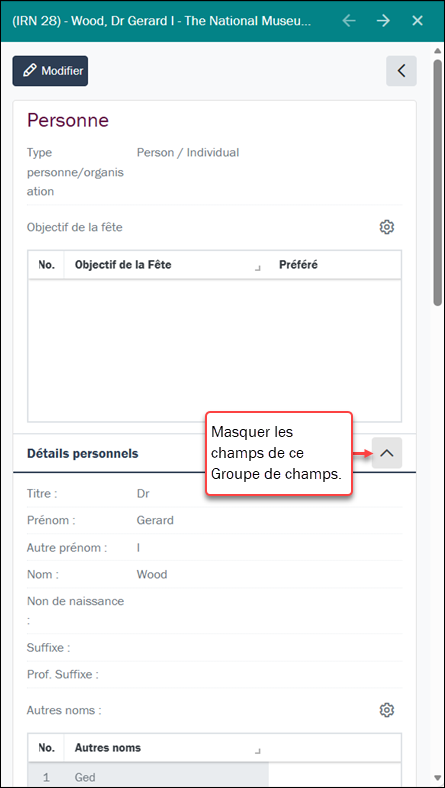Click the empty Objectif de la Fête table area
This screenshot has width=445, height=788.
click(215, 350)
